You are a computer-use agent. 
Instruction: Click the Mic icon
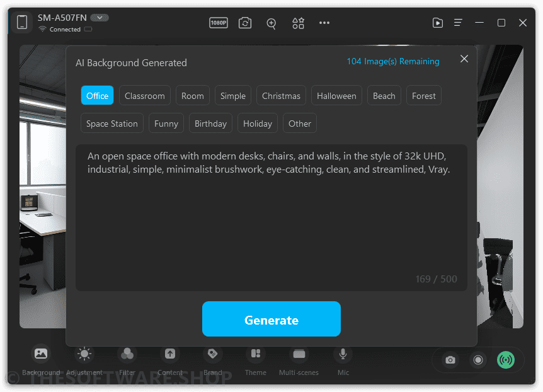click(x=343, y=354)
